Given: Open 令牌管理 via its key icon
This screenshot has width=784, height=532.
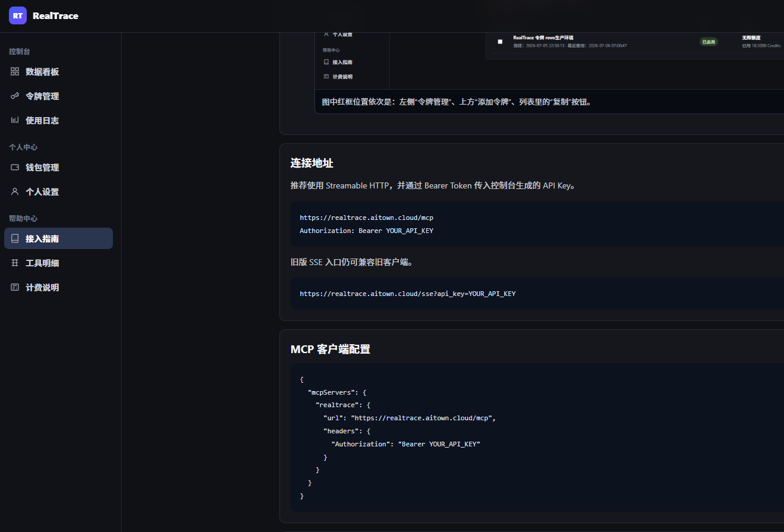Looking at the screenshot, I should point(15,96).
